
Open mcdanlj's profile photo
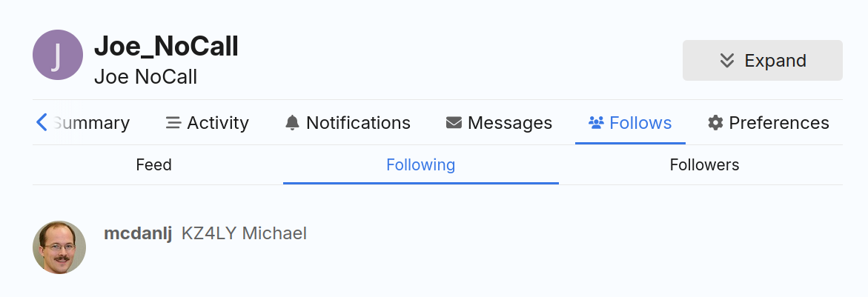pos(59,247)
